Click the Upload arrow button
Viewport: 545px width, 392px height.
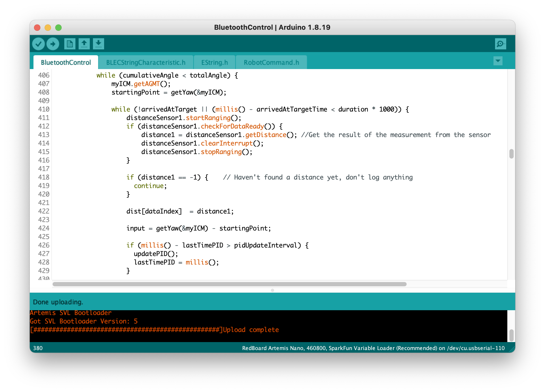(x=53, y=44)
